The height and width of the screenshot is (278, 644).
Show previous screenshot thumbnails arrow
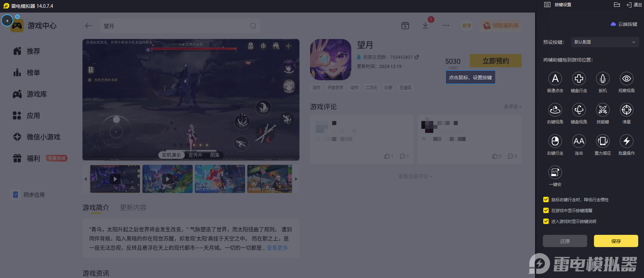(x=86, y=179)
